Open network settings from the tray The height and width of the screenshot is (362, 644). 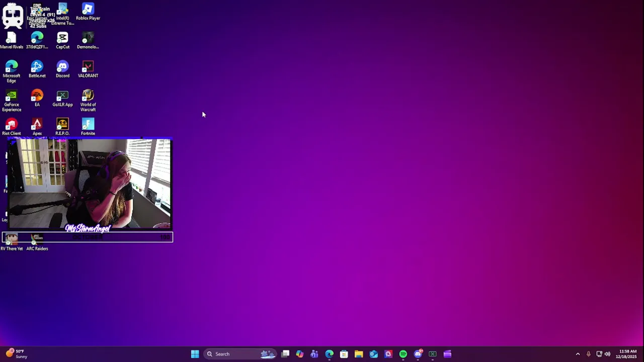(x=599, y=354)
